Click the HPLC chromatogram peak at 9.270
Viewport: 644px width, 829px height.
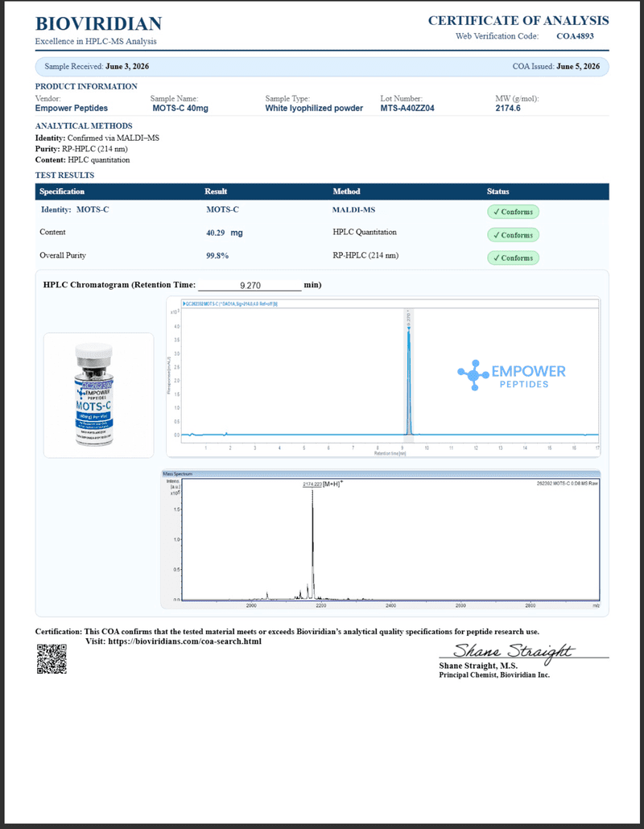409,381
